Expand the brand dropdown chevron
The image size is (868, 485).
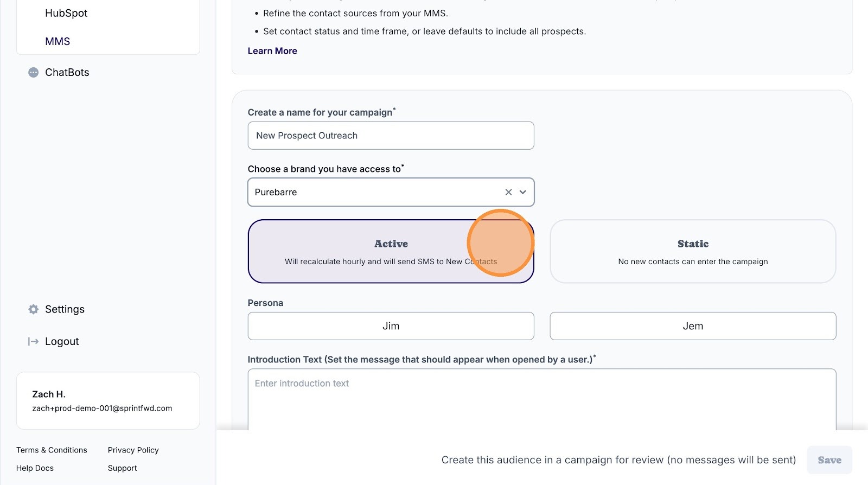click(523, 192)
